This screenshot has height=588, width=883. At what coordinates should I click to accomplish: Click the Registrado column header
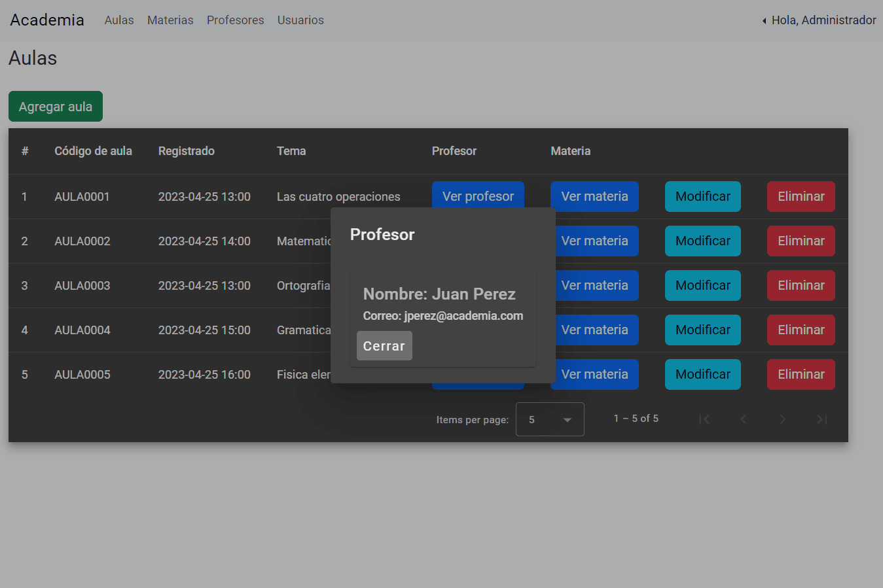(x=187, y=151)
